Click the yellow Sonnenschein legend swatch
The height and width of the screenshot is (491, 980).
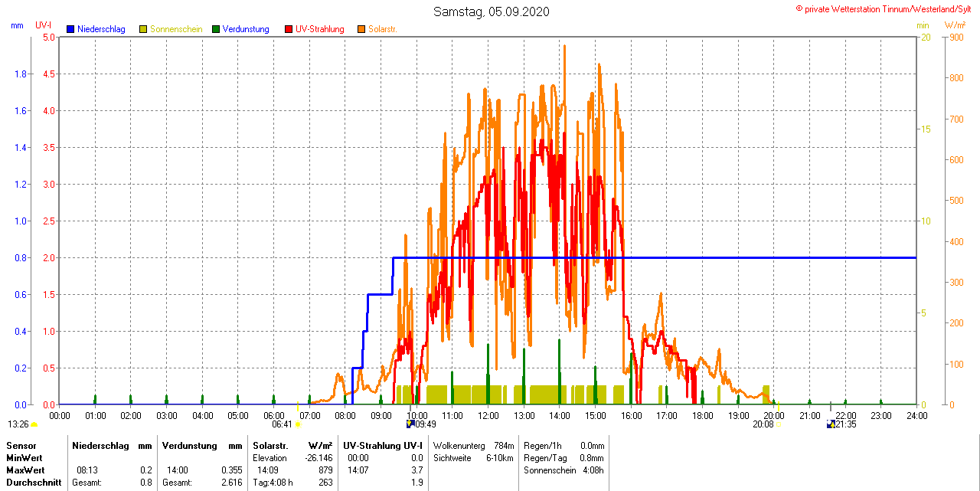point(143,29)
